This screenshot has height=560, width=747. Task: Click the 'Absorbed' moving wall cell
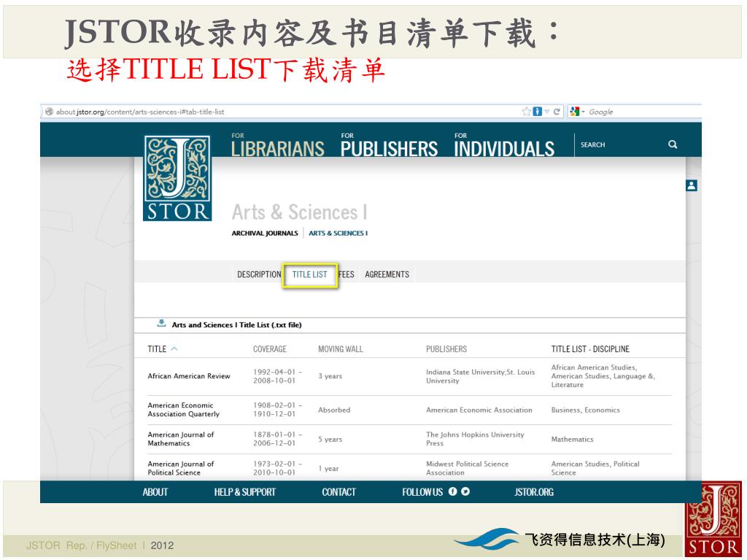[334, 410]
